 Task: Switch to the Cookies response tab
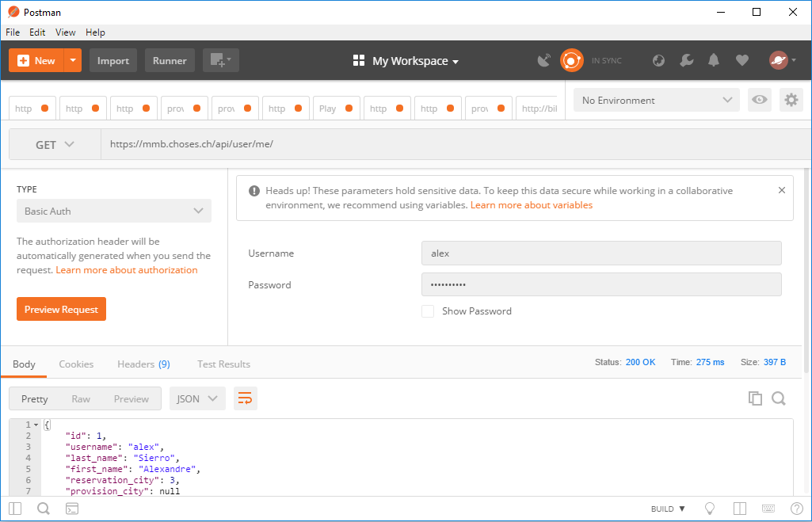coord(76,364)
